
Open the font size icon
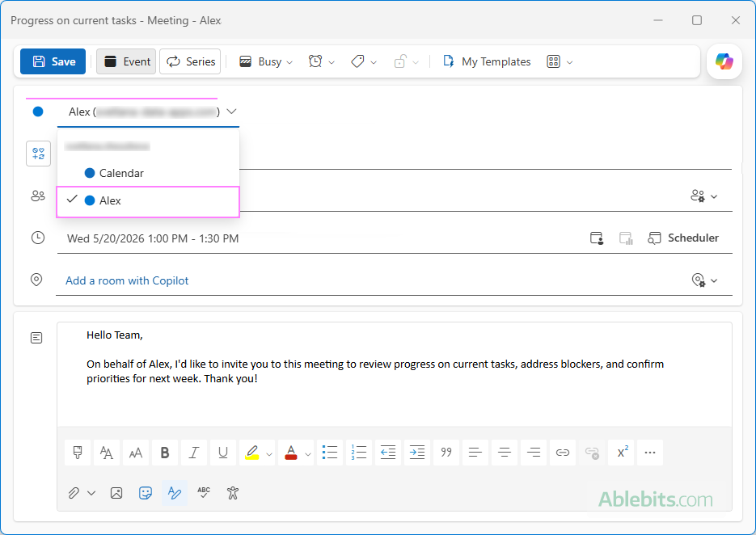point(136,452)
